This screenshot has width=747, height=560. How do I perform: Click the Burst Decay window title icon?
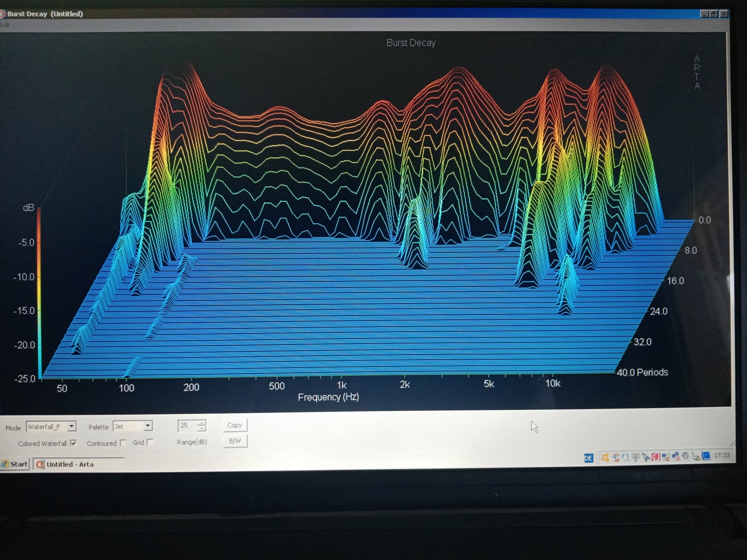3,14
